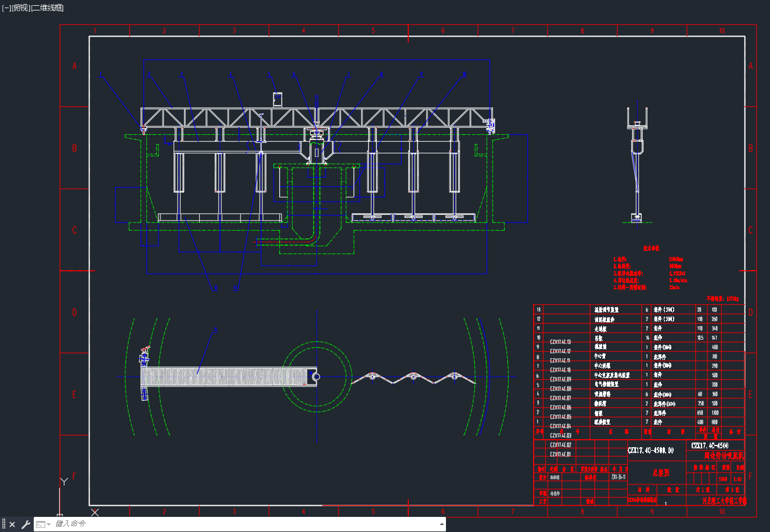The width and height of the screenshot is (770, 532).
Task: Select unit weight value 10.5
Action: tap(700, 337)
